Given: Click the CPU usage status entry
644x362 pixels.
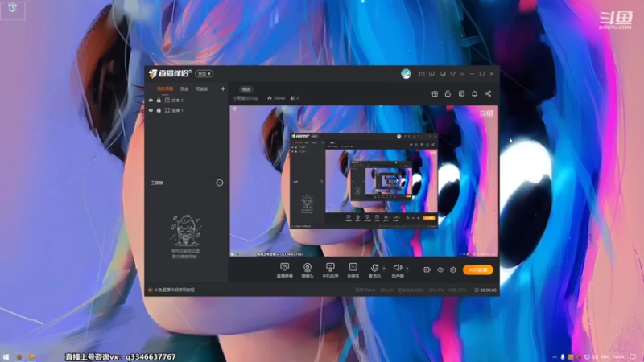Looking at the screenshot, I should (436, 290).
